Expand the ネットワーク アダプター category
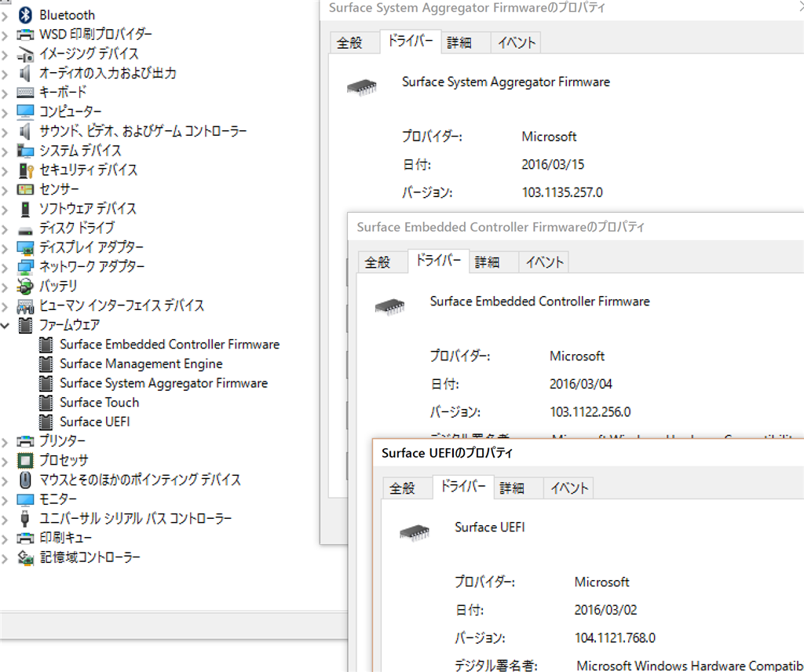 pyautogui.click(x=5, y=268)
